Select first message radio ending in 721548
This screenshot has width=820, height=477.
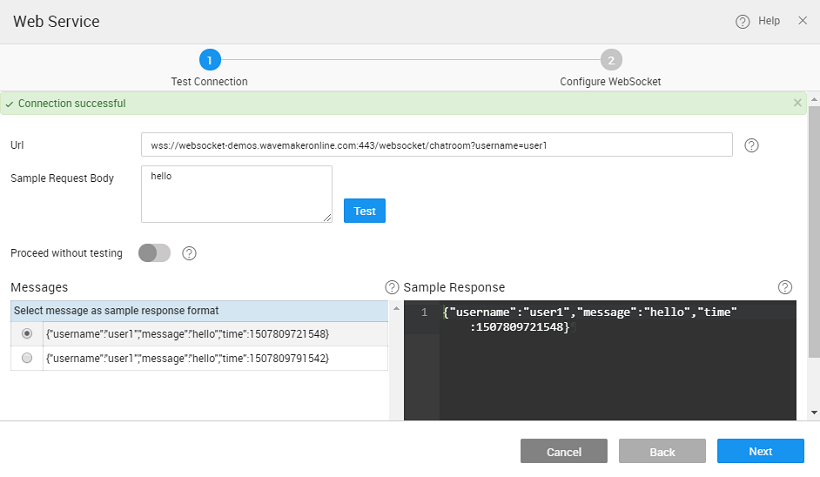[x=27, y=333]
